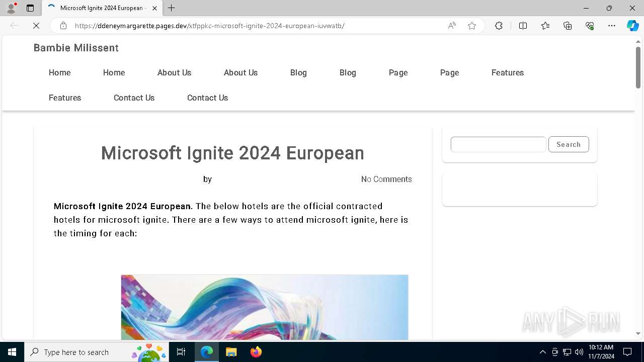Open the Windows Start menu
Image resolution: width=644 pixels, height=362 pixels.
tap(12, 352)
